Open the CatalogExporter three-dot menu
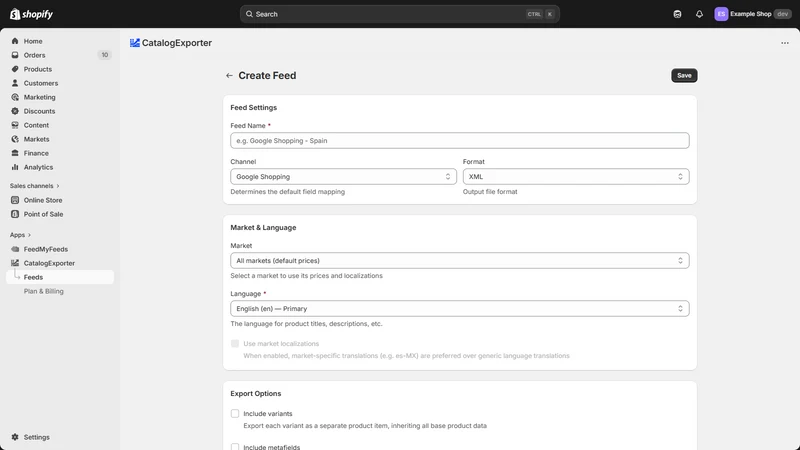Viewport: 800px width, 450px height. [785, 43]
